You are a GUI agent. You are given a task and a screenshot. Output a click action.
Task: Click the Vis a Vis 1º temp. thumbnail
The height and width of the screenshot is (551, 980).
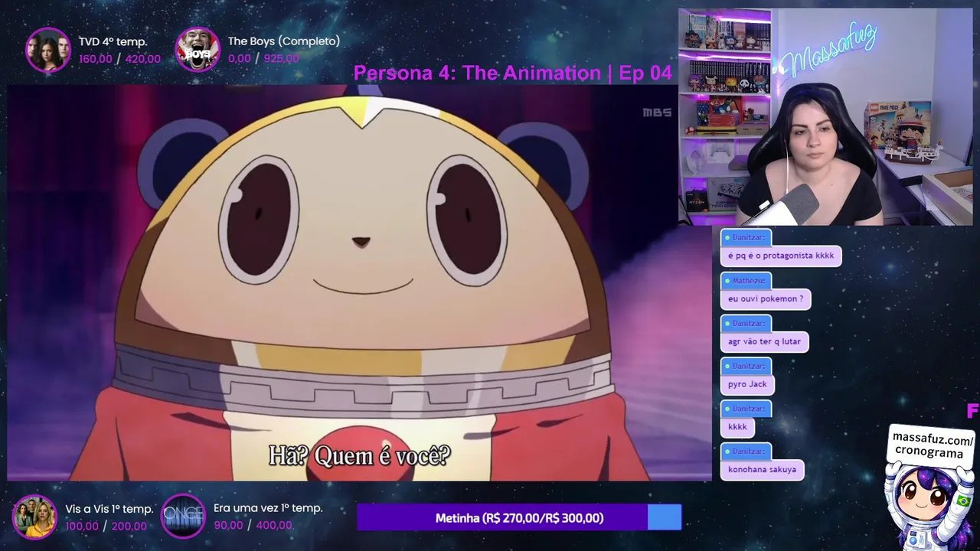pyautogui.click(x=34, y=517)
